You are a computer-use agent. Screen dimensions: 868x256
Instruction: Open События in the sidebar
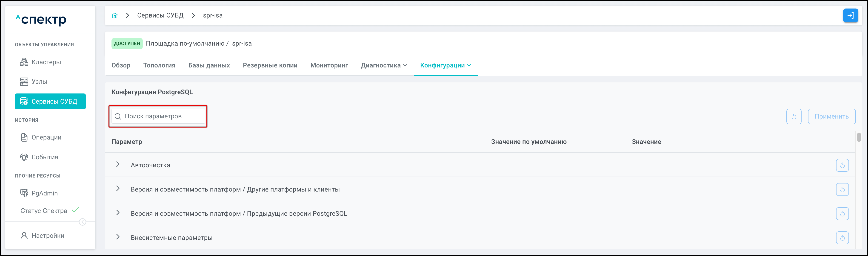pos(45,157)
